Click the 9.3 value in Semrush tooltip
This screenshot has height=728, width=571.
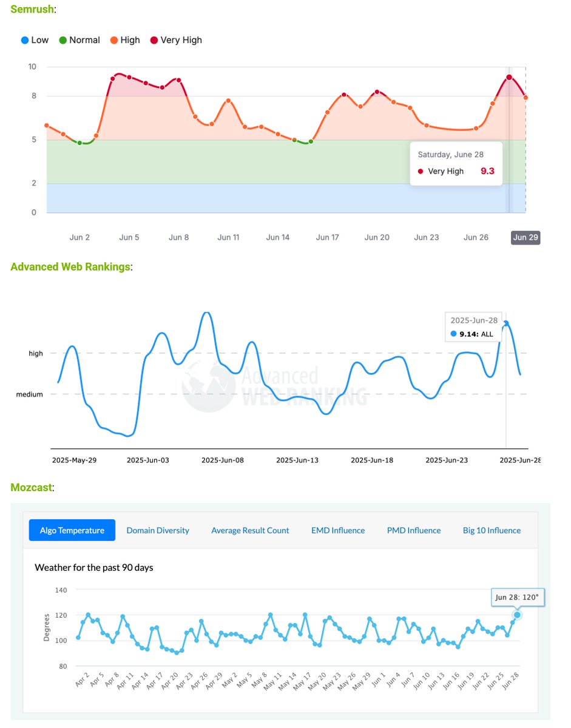tap(488, 171)
